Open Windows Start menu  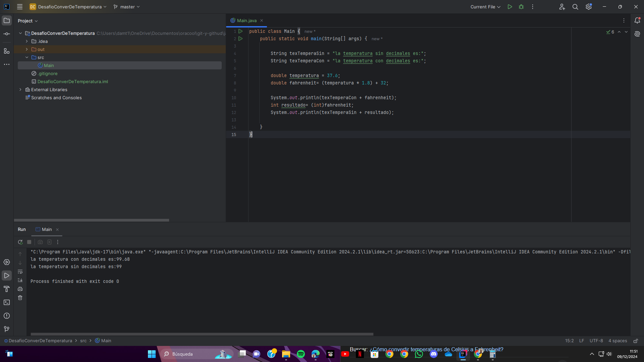click(152, 354)
